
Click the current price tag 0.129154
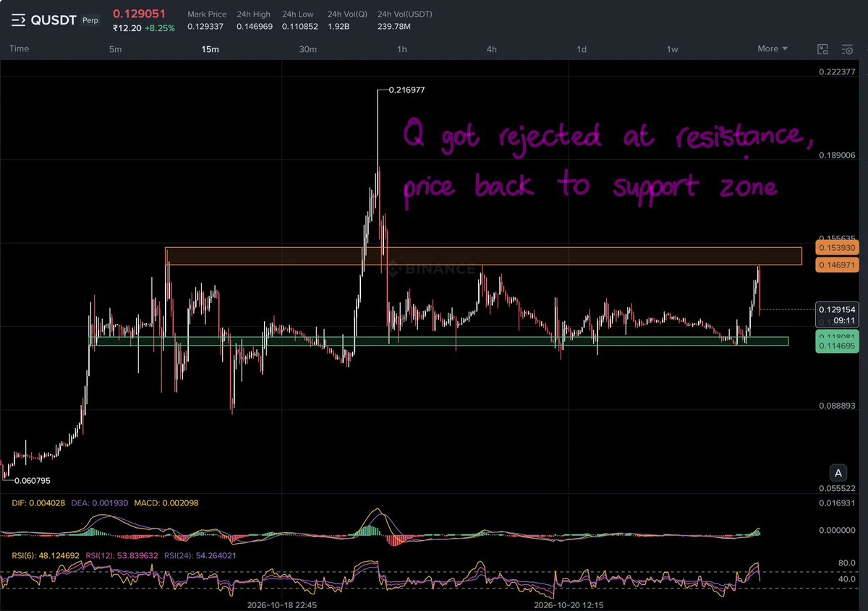coord(836,309)
